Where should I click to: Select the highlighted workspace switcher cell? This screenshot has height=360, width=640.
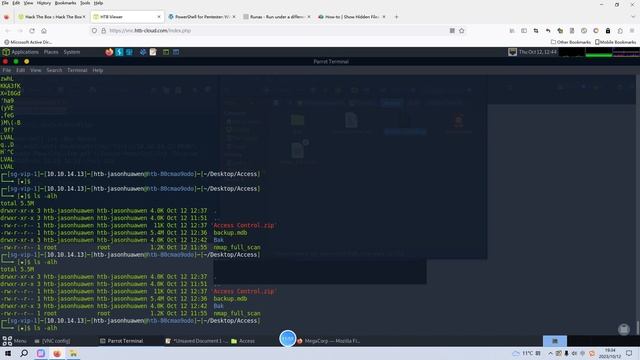tap(555, 341)
